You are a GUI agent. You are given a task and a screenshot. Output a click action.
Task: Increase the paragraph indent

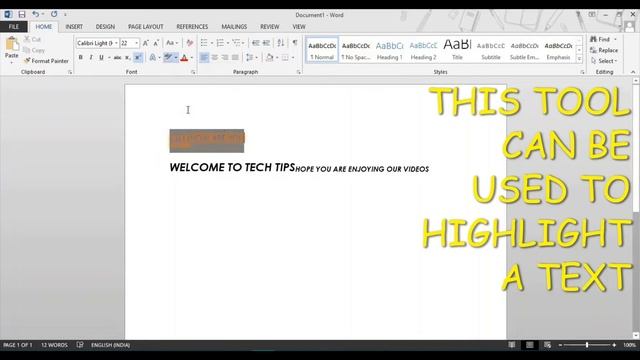pyautogui.click(x=266, y=43)
